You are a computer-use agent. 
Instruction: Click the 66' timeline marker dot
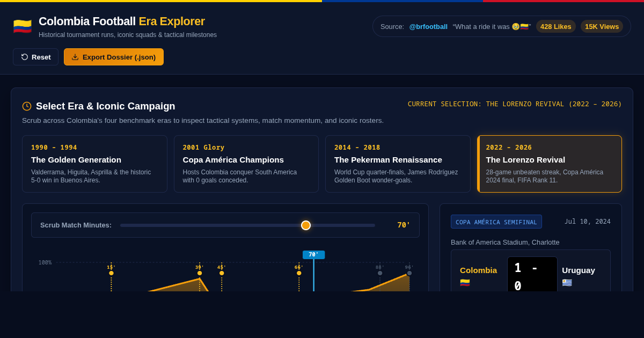point(299,273)
